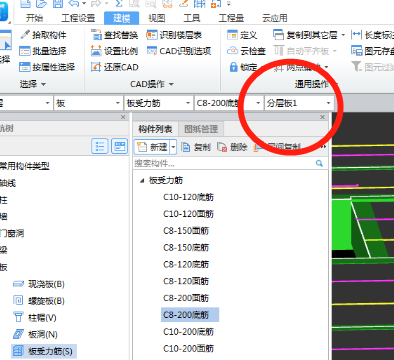Select 螺旋板(B) in navigation tree
394x360 pixels.
39,301
